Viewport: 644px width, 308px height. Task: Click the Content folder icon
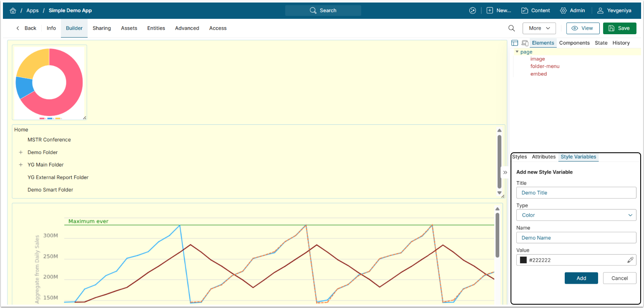click(x=525, y=10)
